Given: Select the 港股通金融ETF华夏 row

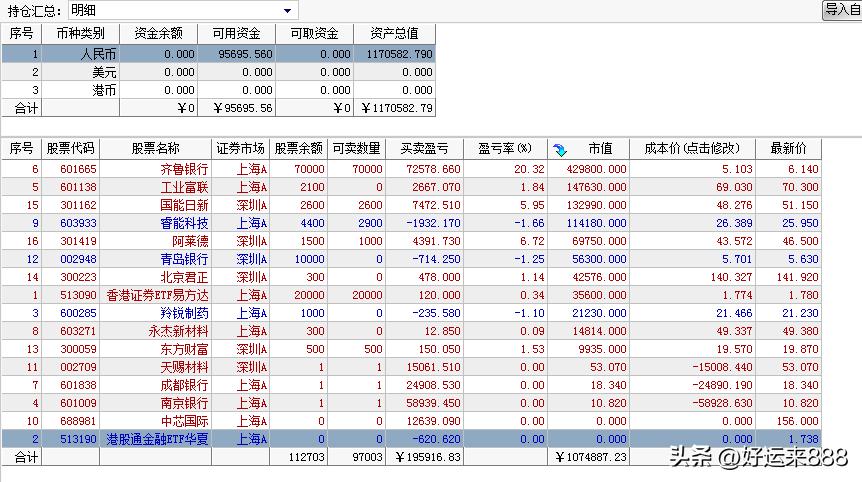Looking at the screenshot, I should (x=411, y=439).
